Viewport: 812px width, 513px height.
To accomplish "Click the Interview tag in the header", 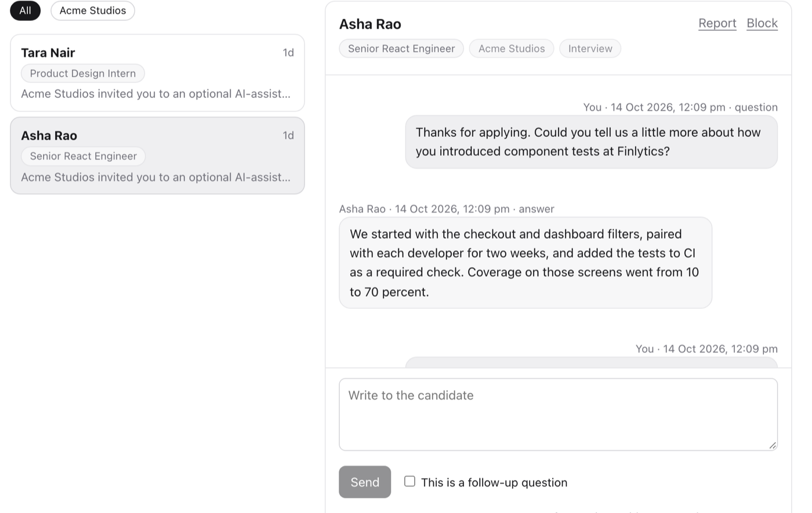I will tap(590, 49).
